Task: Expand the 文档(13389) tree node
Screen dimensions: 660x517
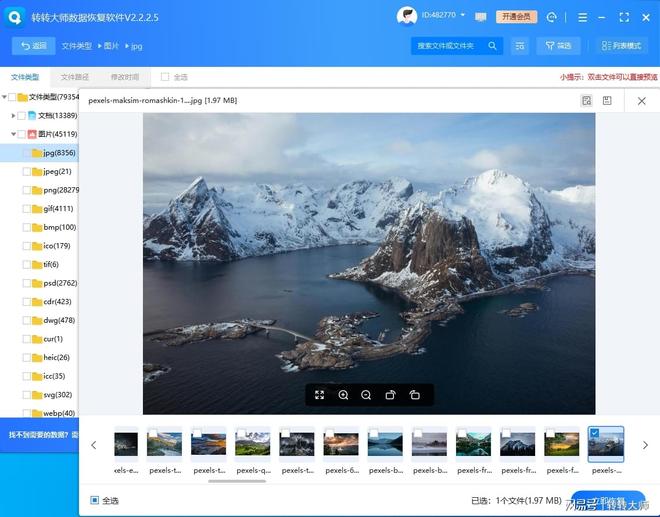Action: [13, 115]
